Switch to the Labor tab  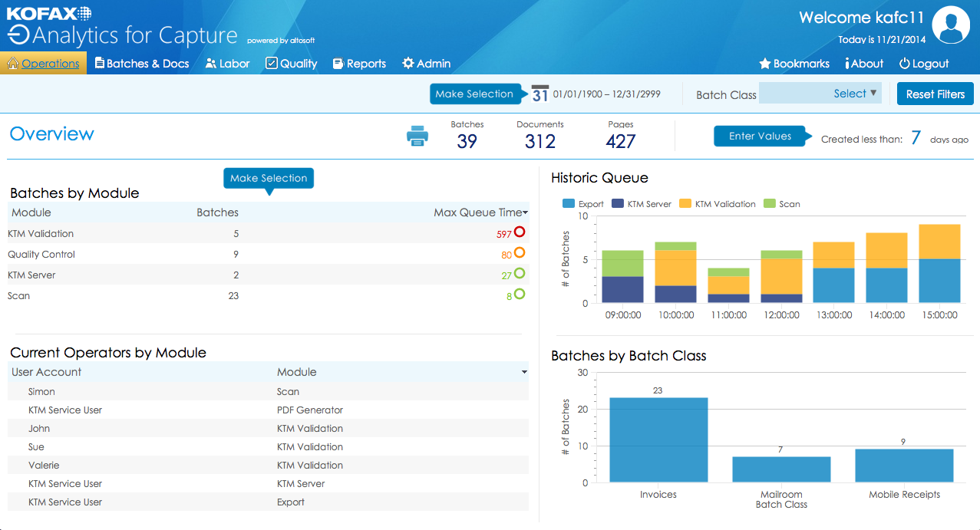pyautogui.click(x=227, y=64)
